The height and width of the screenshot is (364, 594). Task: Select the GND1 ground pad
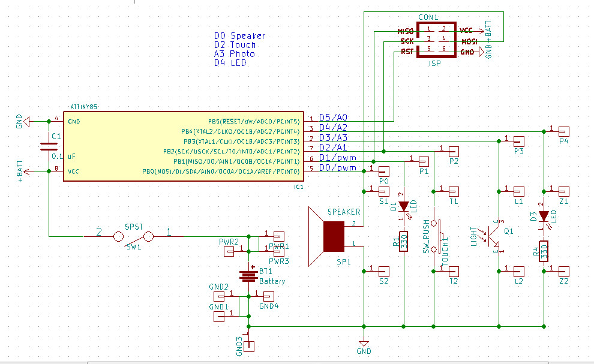(x=219, y=316)
